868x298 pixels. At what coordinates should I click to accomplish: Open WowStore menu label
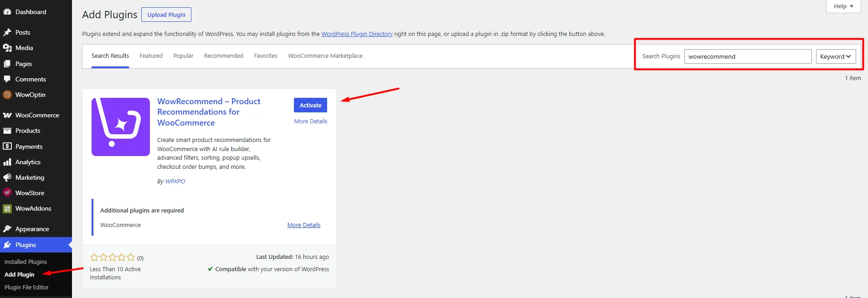[30, 193]
